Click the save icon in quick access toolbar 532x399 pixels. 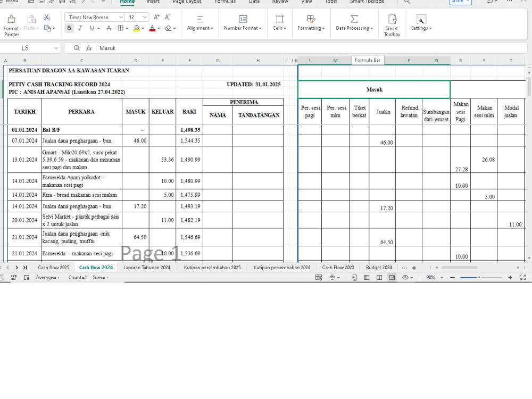(x=41, y=2)
